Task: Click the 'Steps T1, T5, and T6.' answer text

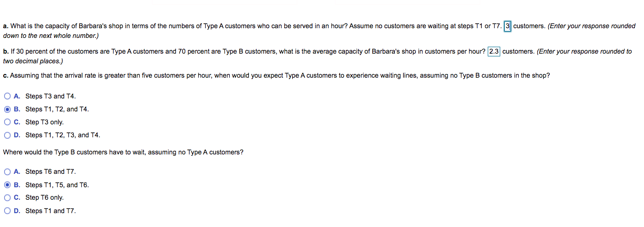Action: pyautogui.click(x=57, y=185)
